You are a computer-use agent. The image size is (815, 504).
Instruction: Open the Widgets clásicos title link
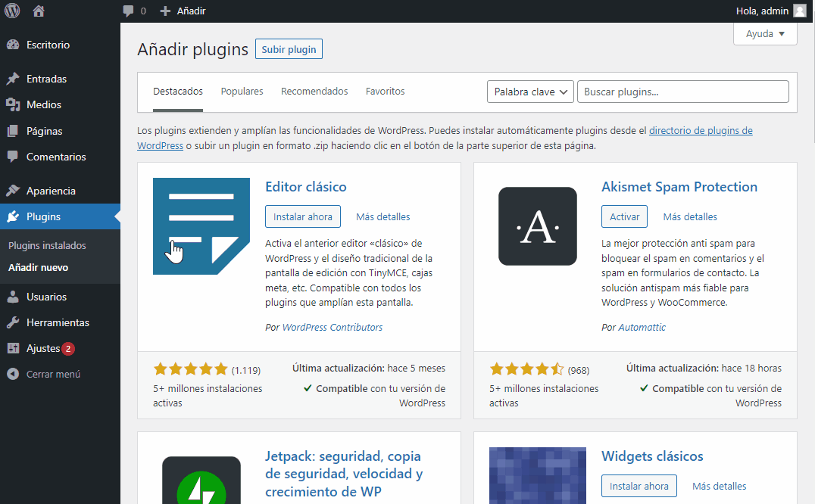(x=652, y=456)
